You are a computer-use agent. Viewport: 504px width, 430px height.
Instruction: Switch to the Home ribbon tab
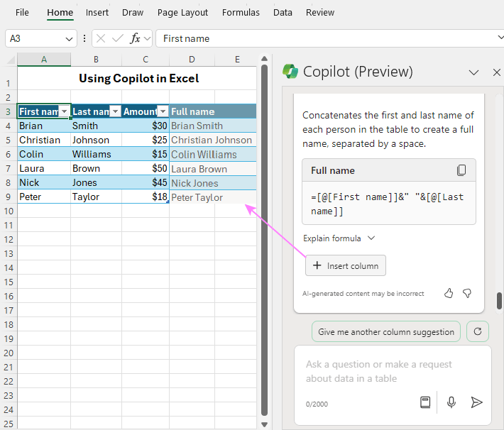pyautogui.click(x=60, y=13)
